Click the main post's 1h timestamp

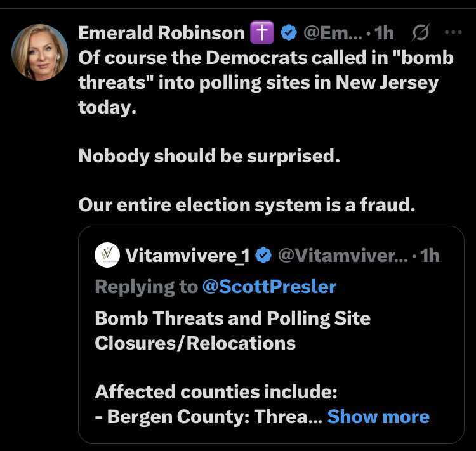click(x=385, y=33)
